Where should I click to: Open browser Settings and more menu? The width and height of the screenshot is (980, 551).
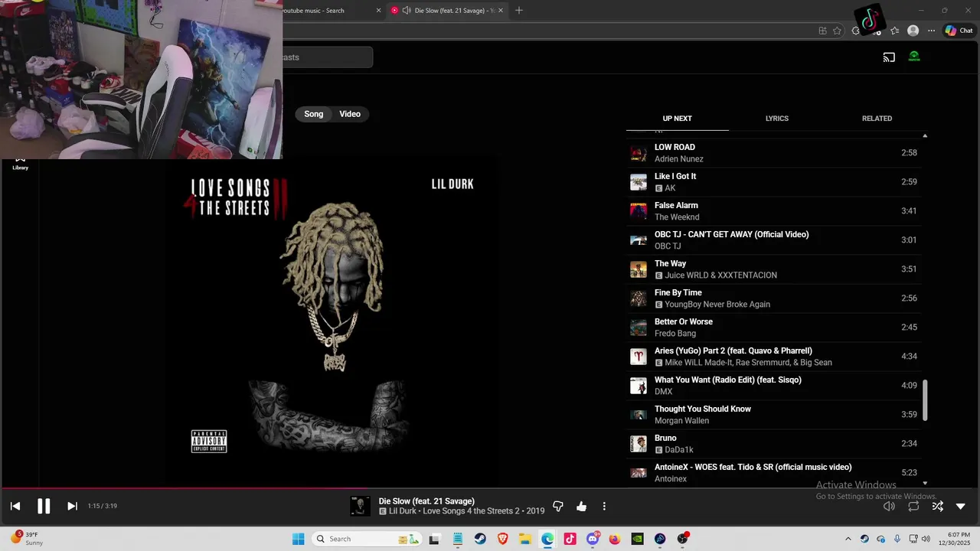(x=931, y=31)
